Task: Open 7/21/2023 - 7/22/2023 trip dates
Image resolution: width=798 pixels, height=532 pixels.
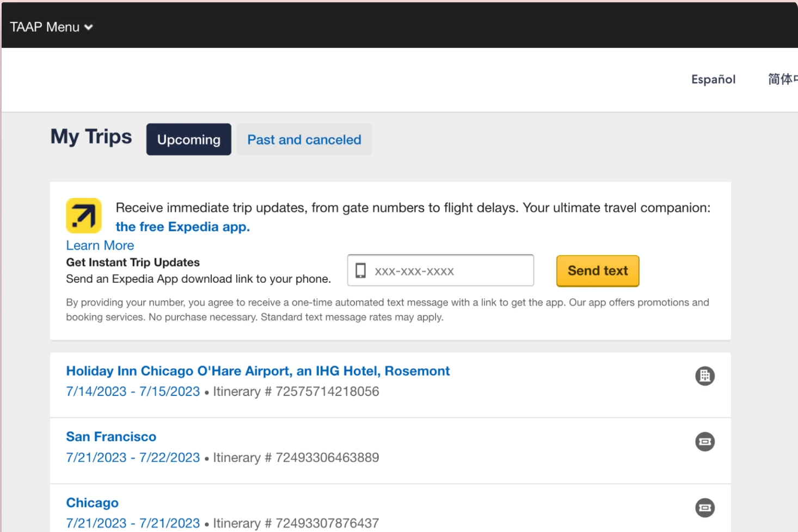Action: click(133, 457)
